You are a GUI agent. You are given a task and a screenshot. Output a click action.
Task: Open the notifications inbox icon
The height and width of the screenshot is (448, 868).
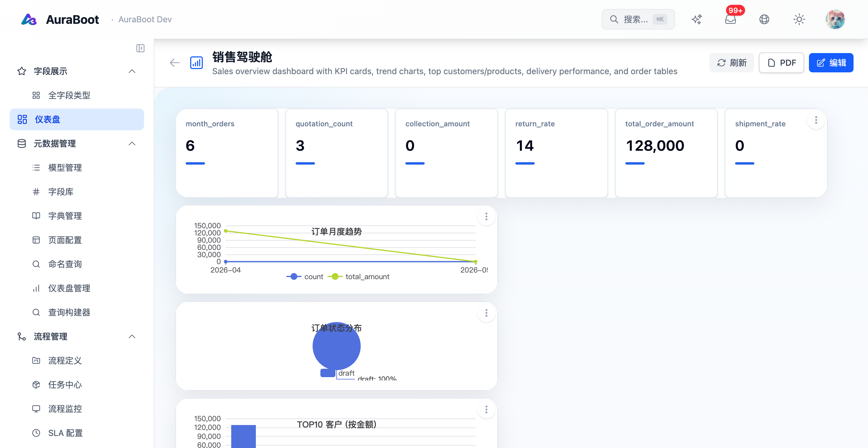pos(730,19)
